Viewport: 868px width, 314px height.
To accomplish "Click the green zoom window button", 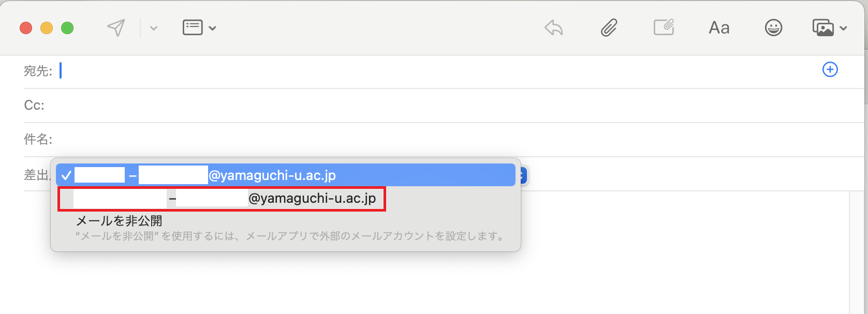I will 67,28.
